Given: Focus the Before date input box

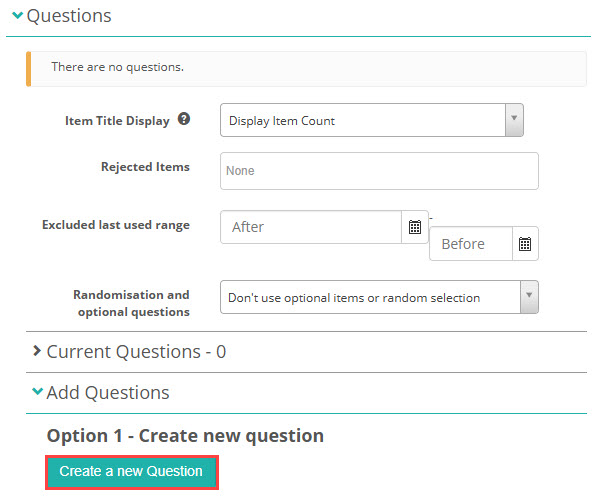Looking at the screenshot, I should tap(470, 244).
